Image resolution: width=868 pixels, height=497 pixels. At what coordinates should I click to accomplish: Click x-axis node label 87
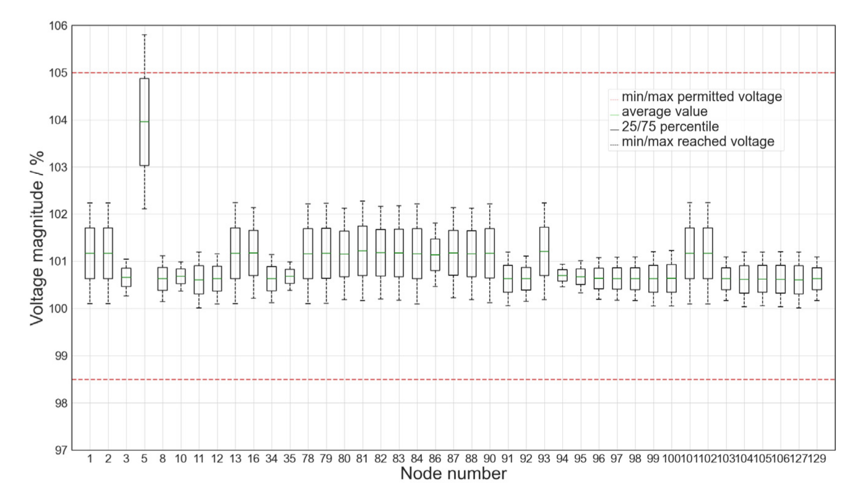(453, 459)
